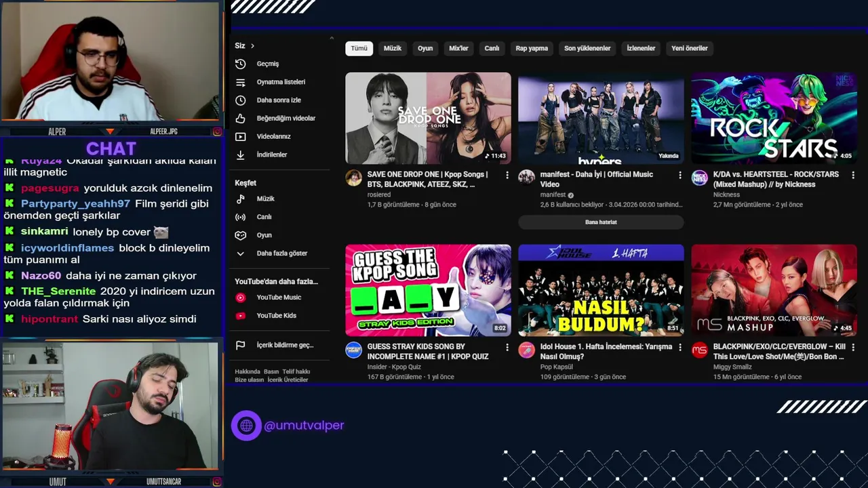Click the globe icon beside @umutvalper
The height and width of the screenshot is (488, 868).
coord(246,426)
